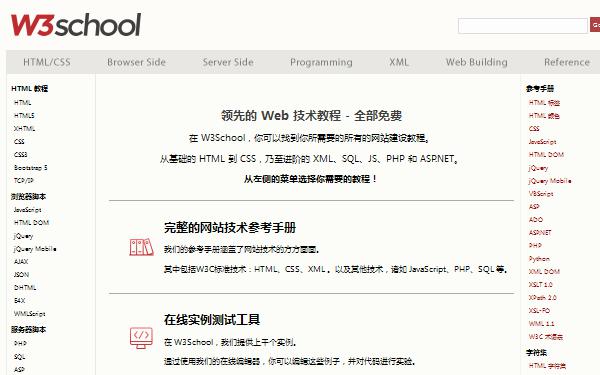
Task: Open jQuery in the 参考手册 list
Action: point(538,168)
